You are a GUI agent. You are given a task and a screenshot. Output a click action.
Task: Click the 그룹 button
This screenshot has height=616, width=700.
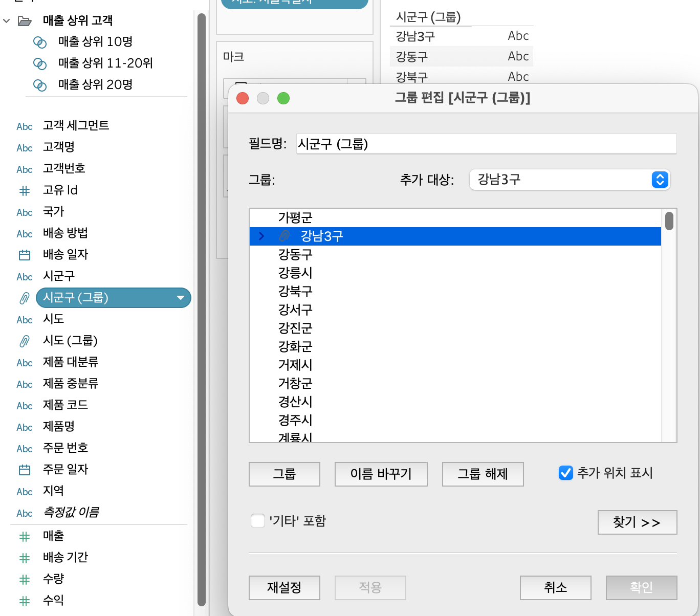(285, 474)
